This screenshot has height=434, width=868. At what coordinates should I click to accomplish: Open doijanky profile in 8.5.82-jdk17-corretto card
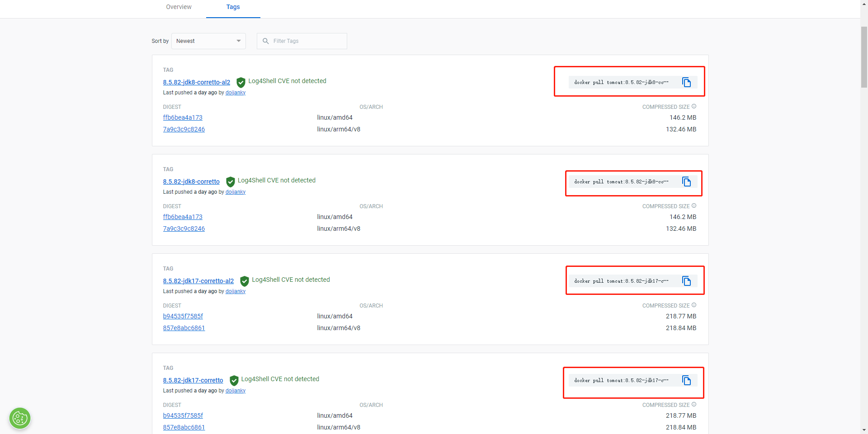[236, 391]
